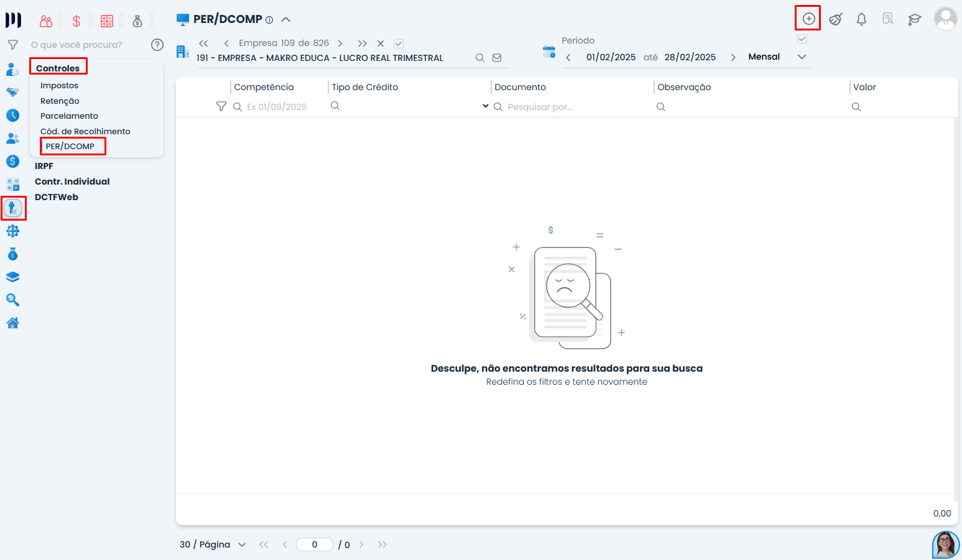Collapse the PER/DCOMP title chevron

tap(286, 19)
